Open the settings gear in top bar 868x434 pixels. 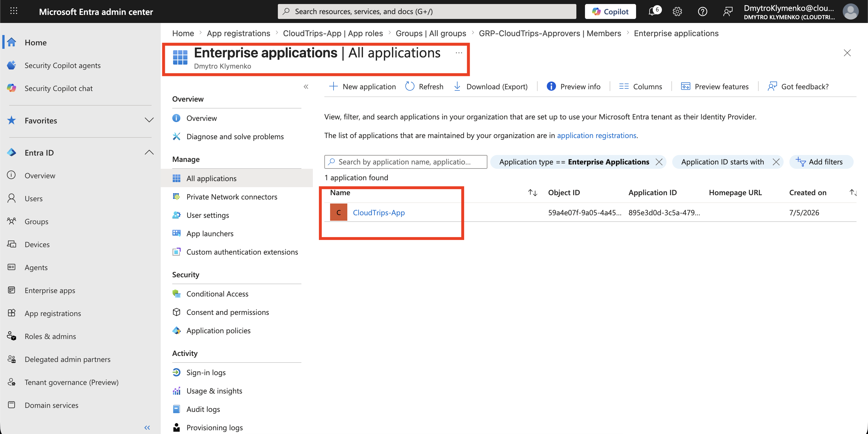click(x=677, y=11)
